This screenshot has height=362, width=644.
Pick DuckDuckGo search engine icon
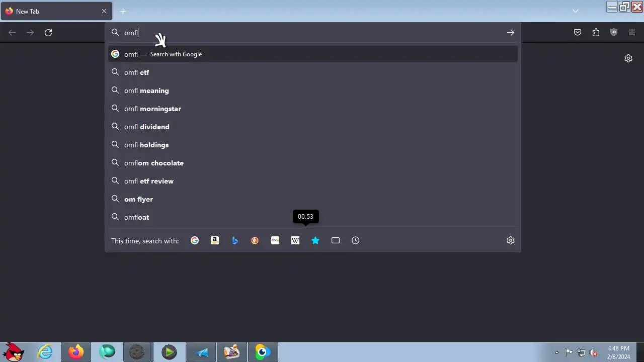click(x=255, y=240)
